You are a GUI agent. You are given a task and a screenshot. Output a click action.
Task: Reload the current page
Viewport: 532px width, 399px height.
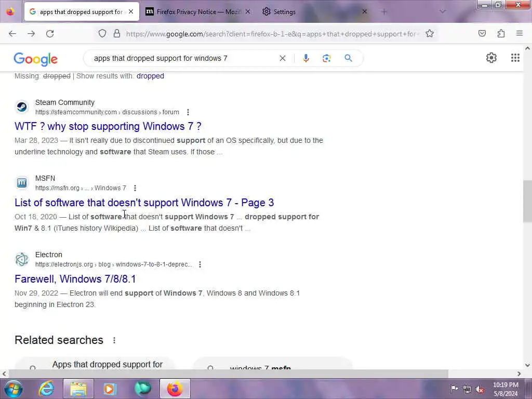click(x=50, y=34)
